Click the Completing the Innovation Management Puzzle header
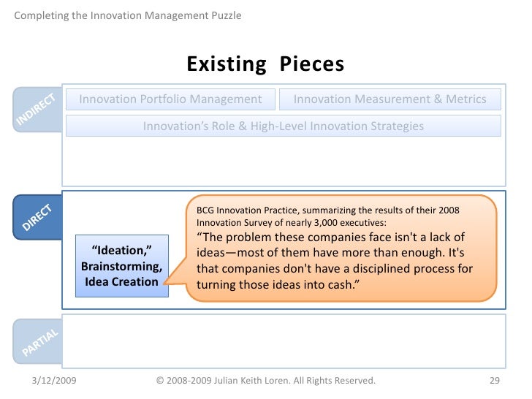 (x=128, y=15)
